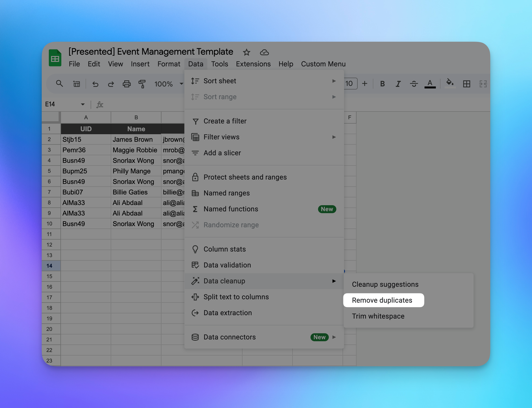The height and width of the screenshot is (408, 532).
Task: Click the search magnifier in toolbar
Action: click(x=59, y=84)
